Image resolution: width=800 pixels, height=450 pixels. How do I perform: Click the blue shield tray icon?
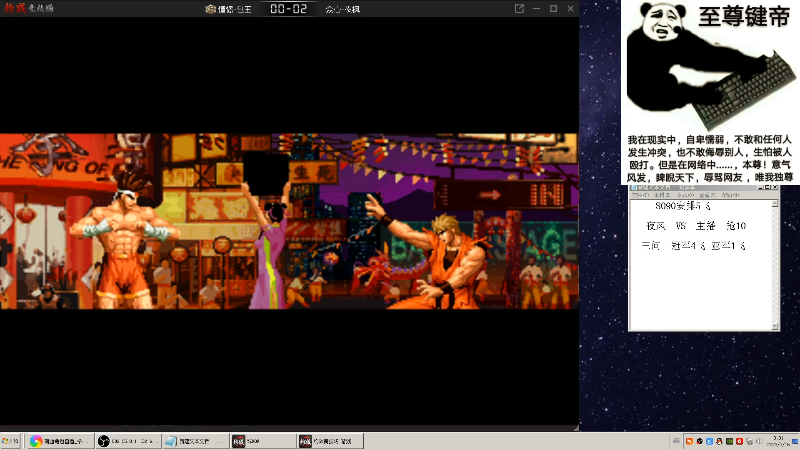pos(709,441)
